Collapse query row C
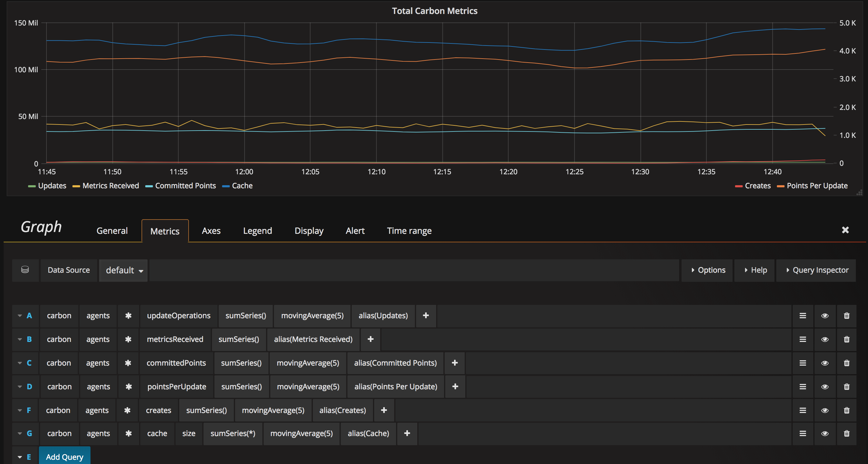 (20, 363)
